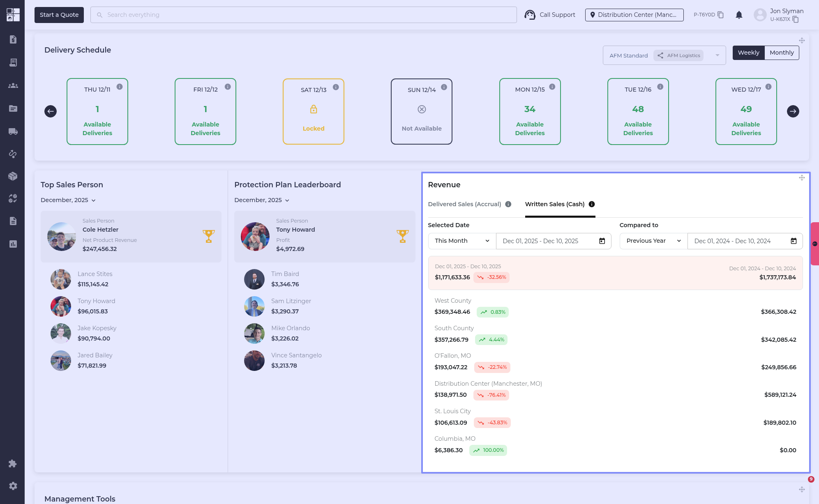
Task: Select Written Sales (Cash) tab
Action: click(x=554, y=204)
